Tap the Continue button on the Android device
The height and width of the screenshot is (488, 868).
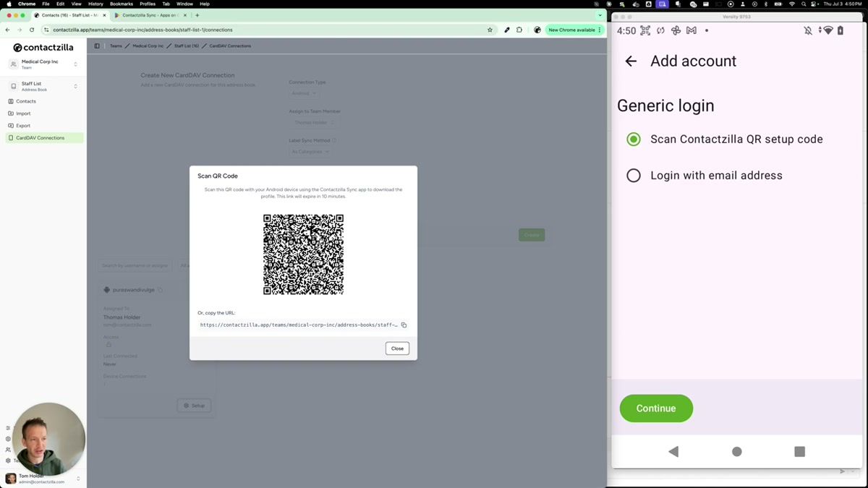point(655,408)
